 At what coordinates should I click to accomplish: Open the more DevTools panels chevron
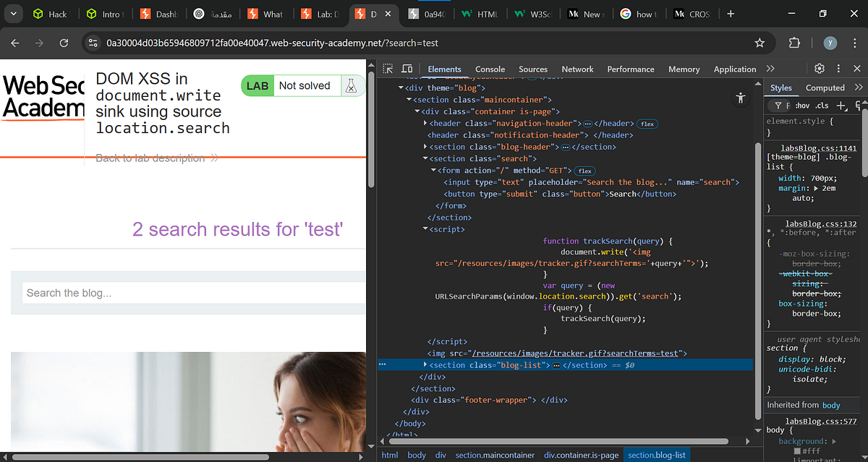(769, 69)
